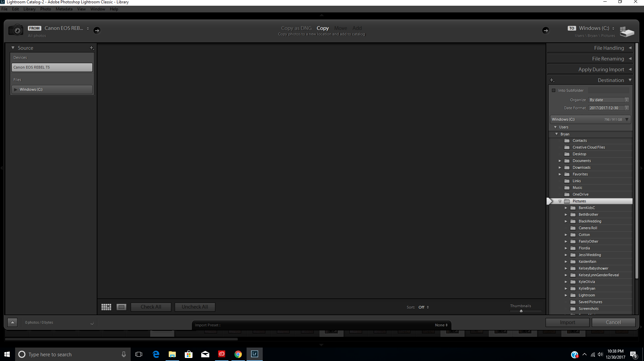Click the Lightroom taskbar icon
This screenshot has height=361, width=644.
[x=255, y=354]
